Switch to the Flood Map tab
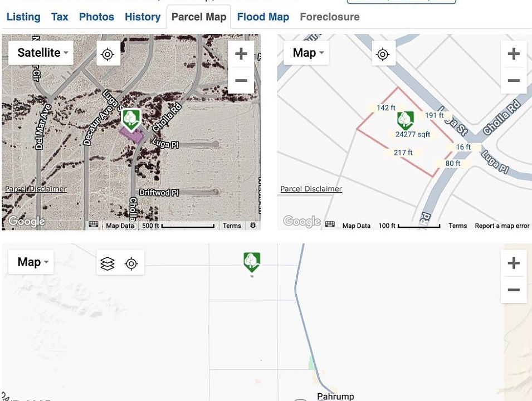This screenshot has height=401, width=532. tap(263, 17)
